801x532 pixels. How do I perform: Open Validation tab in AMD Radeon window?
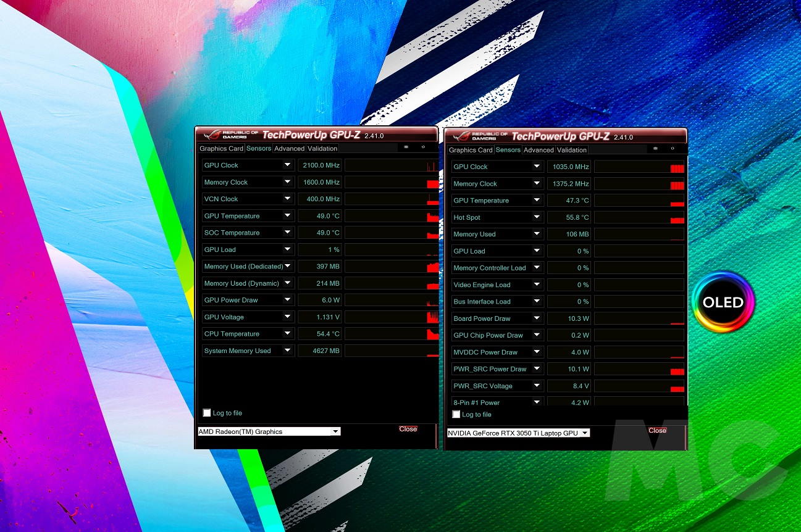coord(322,148)
